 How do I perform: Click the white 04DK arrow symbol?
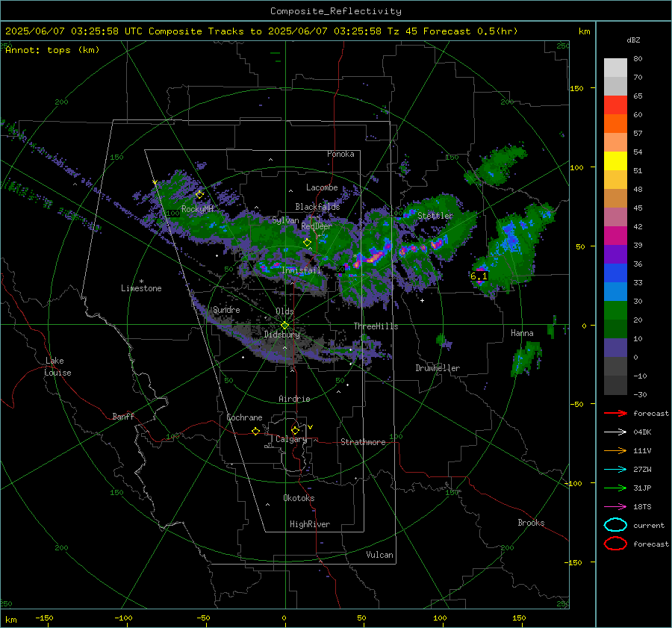point(615,432)
